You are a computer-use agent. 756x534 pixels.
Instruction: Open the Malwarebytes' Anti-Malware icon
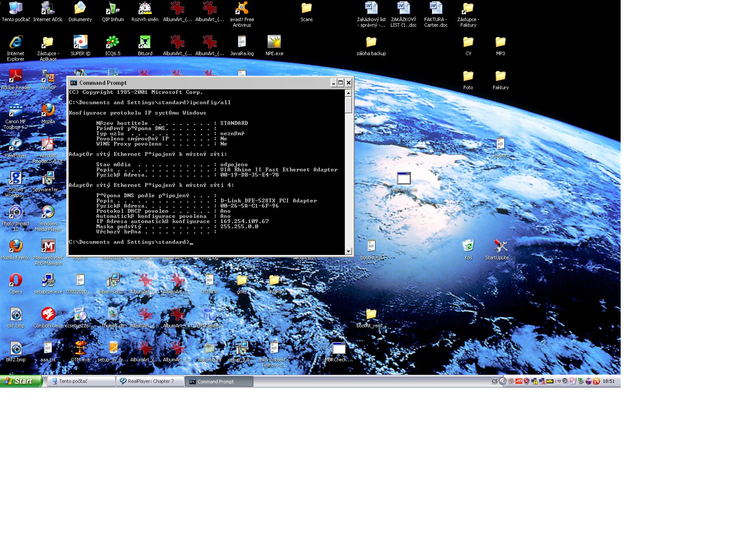tap(48, 246)
